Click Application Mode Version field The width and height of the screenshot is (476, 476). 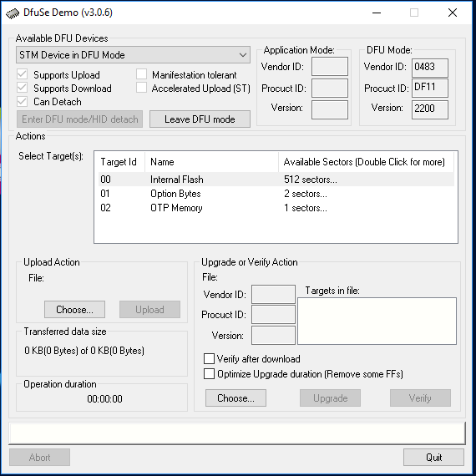330,110
